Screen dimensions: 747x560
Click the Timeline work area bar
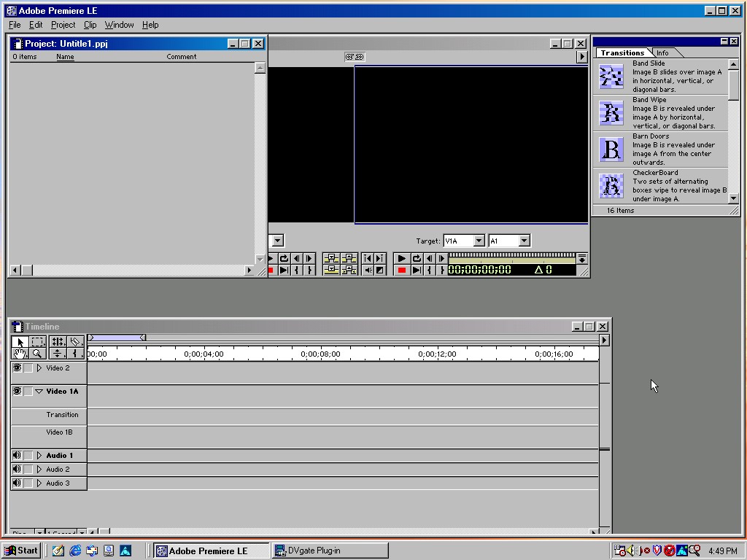click(x=117, y=338)
